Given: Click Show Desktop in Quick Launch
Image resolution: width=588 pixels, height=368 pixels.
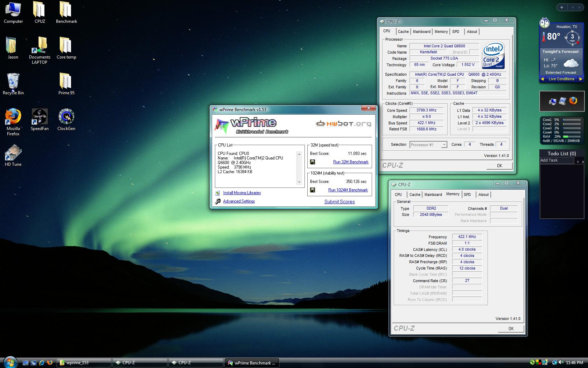Looking at the screenshot, I should 26,363.
